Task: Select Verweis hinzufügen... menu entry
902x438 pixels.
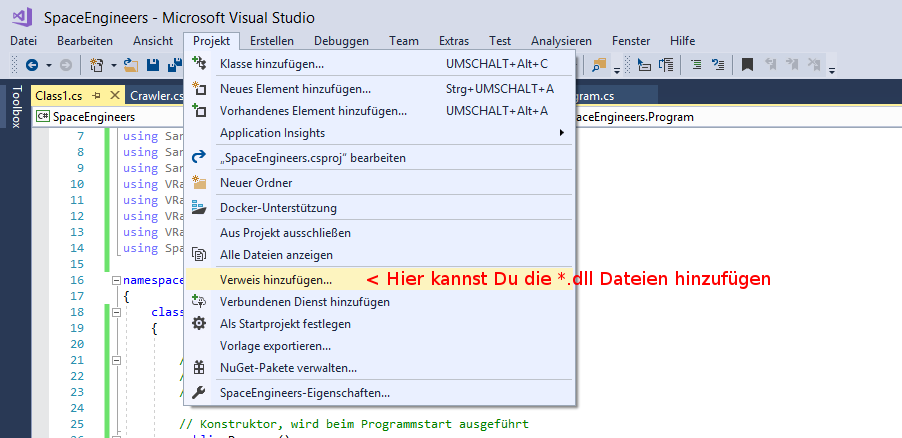Action: tap(380, 280)
